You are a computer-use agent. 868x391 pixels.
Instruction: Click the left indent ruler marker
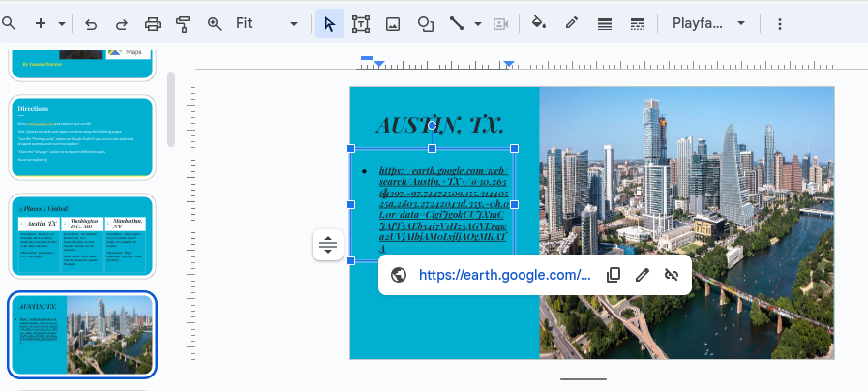(x=378, y=65)
